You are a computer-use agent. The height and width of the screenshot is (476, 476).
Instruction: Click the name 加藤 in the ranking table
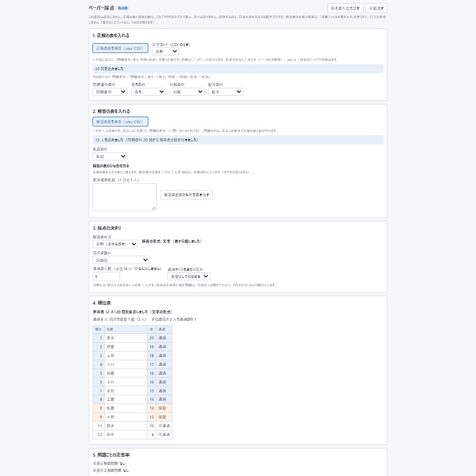tap(111, 373)
